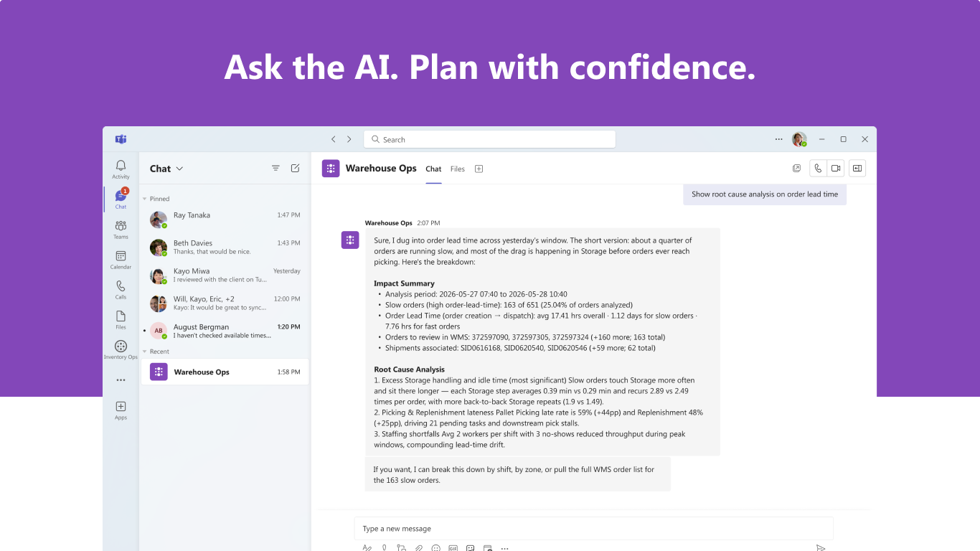Open the Apps store

121,410
